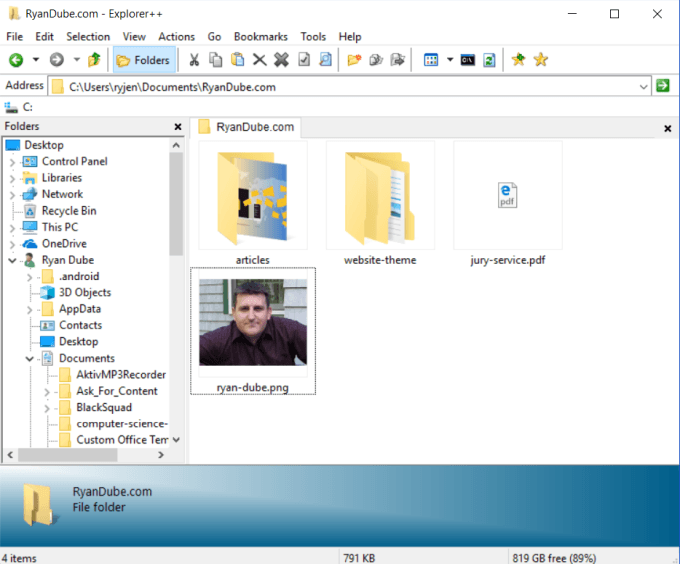Open the Back history dropdown arrow
680x564 pixels.
pos(36,59)
